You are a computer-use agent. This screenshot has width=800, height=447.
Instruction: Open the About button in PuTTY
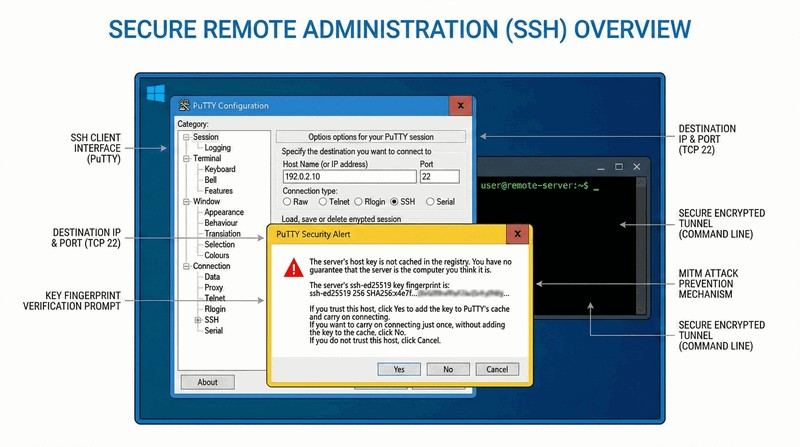coord(207,382)
